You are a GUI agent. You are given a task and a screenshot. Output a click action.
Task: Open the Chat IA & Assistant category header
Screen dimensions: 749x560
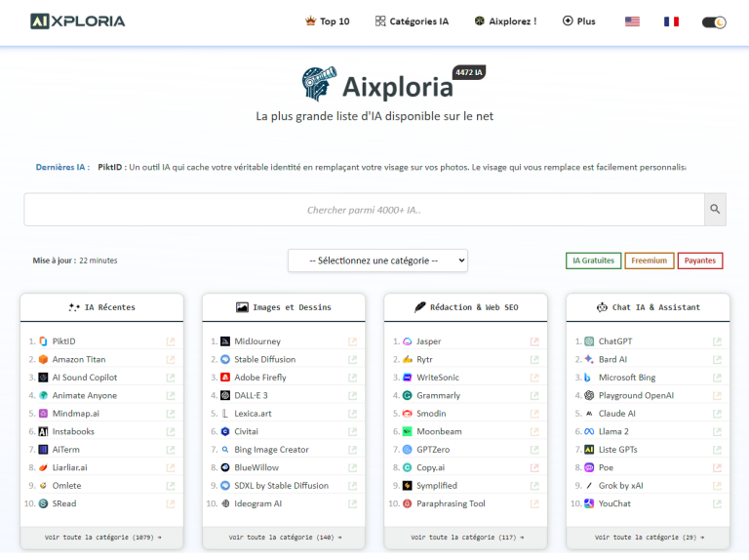coord(649,307)
